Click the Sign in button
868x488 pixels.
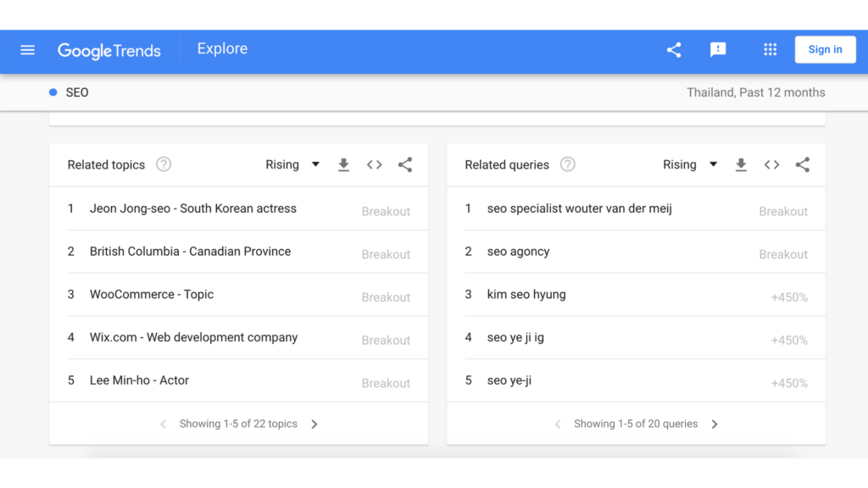click(x=825, y=50)
